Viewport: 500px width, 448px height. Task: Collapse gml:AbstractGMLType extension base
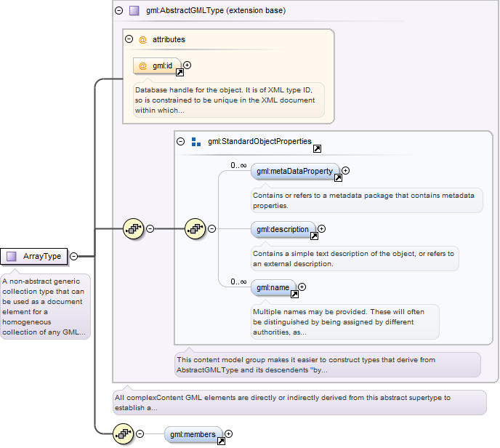click(x=118, y=10)
